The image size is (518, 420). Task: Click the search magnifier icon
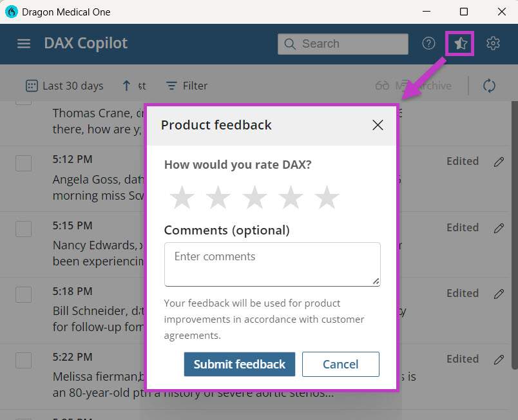(x=289, y=44)
